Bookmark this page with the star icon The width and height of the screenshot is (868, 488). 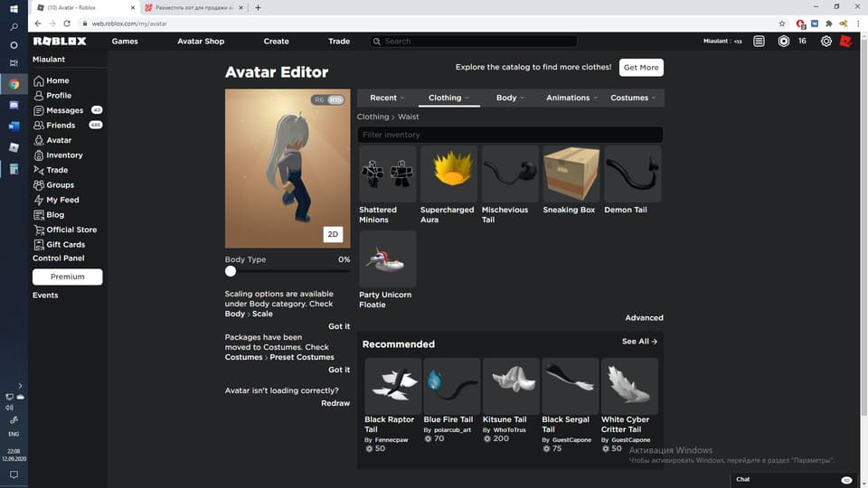(782, 23)
